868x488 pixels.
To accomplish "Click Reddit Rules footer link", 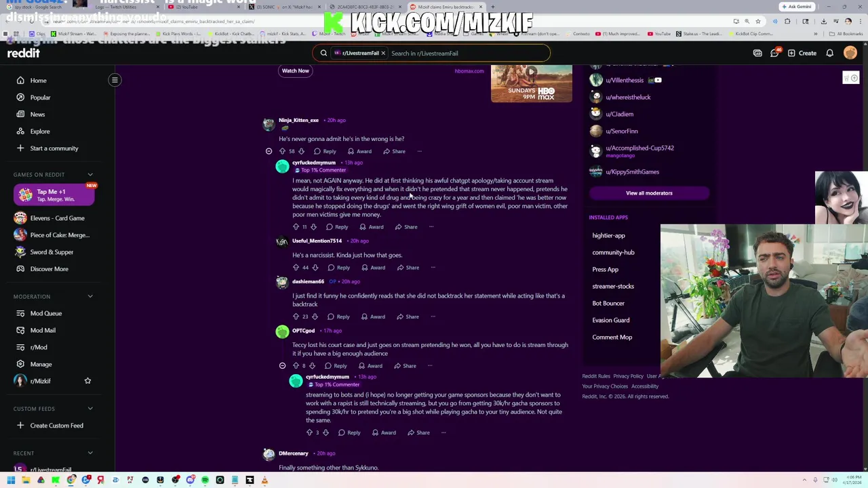I will pos(595,376).
